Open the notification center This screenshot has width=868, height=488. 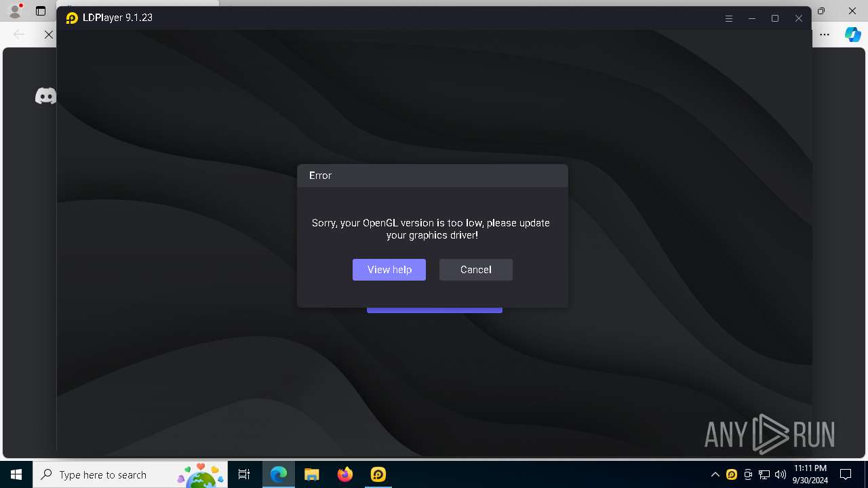[x=846, y=474]
